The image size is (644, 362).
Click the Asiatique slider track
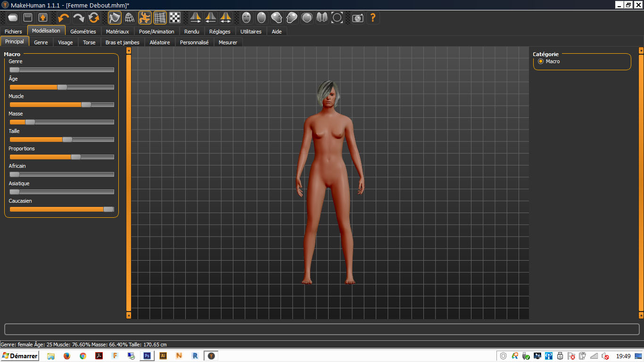tap(62, 192)
